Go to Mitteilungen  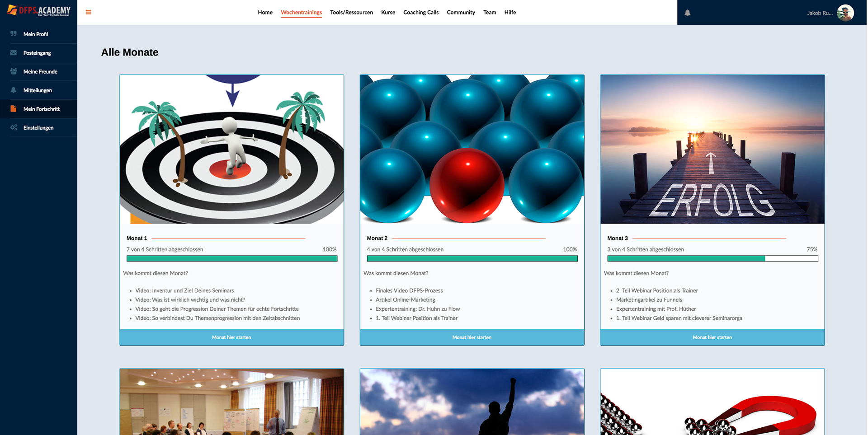pos(38,90)
